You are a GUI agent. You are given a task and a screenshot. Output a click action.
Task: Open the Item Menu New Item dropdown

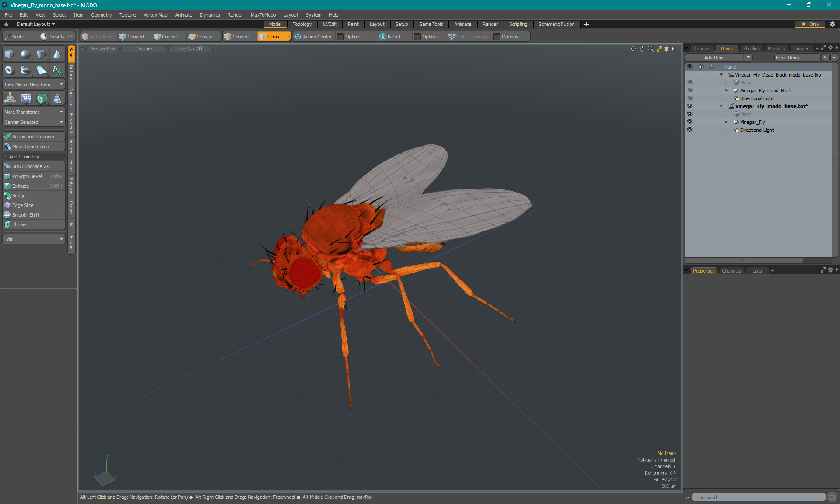(33, 84)
